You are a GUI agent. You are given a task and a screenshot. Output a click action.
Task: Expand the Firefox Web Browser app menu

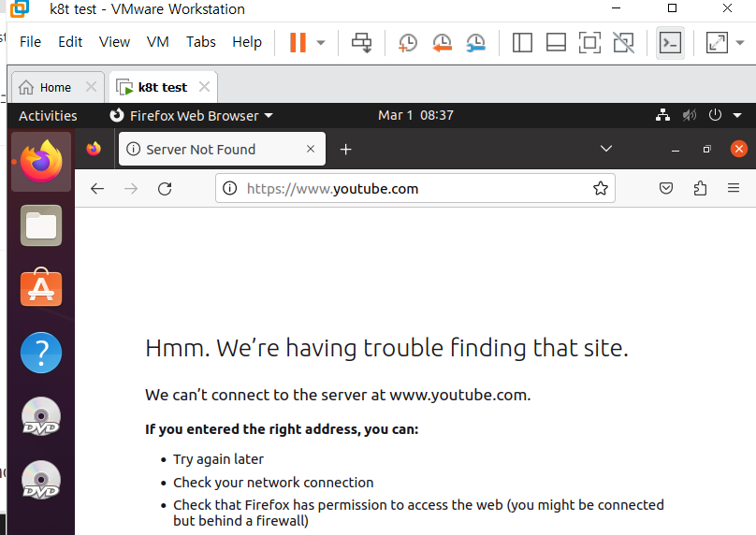[x=192, y=116]
